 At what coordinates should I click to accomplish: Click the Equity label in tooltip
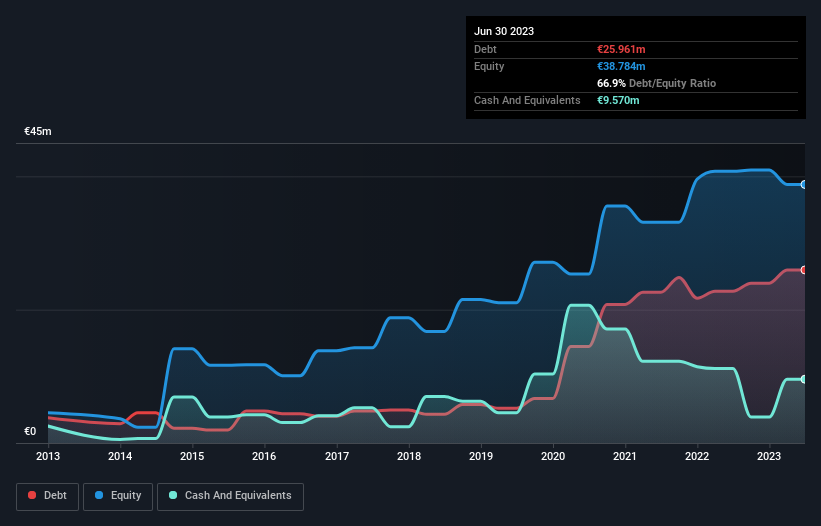tap(489, 66)
